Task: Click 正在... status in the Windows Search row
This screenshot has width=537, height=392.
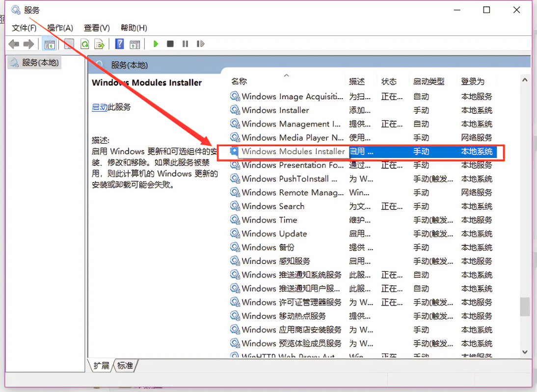Action: click(x=392, y=206)
